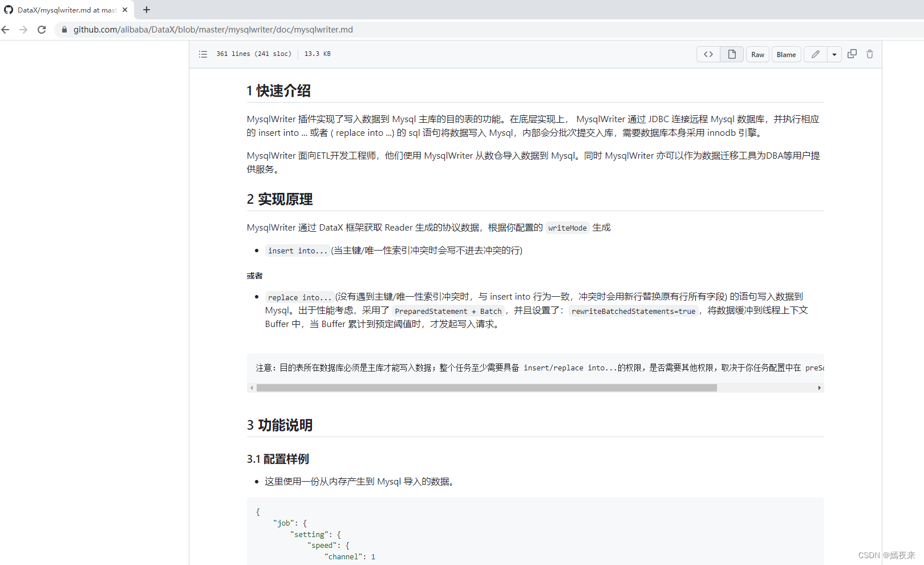
Task: Reload the page with the refresh icon
Action: point(42,30)
